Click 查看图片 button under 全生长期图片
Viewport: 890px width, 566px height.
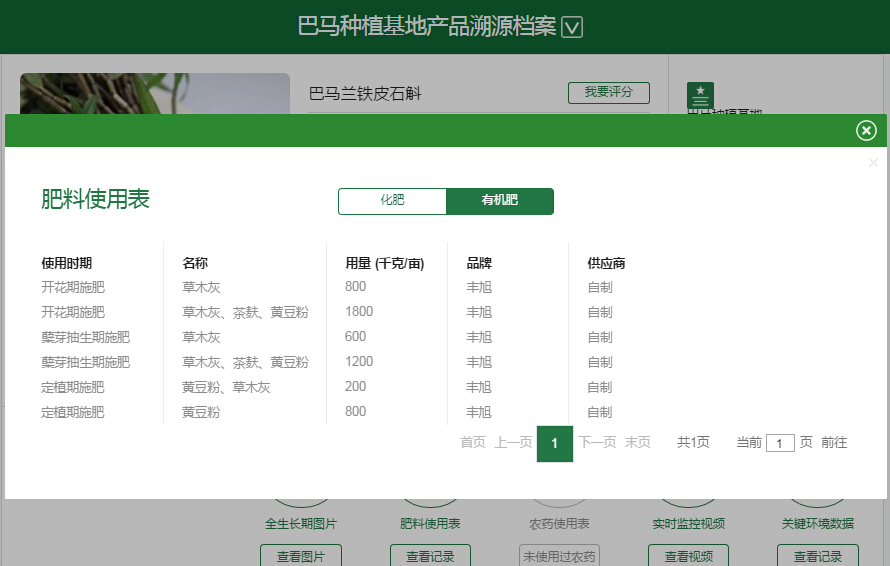pos(300,556)
